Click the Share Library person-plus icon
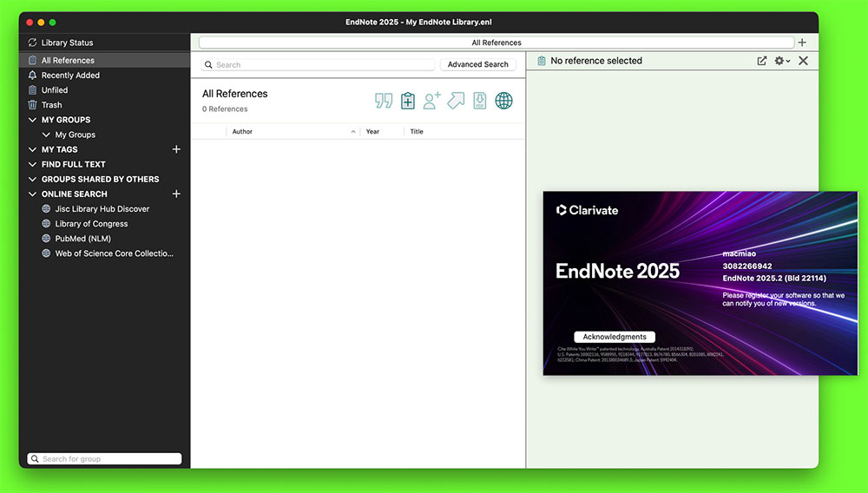The height and width of the screenshot is (493, 868). (x=431, y=101)
